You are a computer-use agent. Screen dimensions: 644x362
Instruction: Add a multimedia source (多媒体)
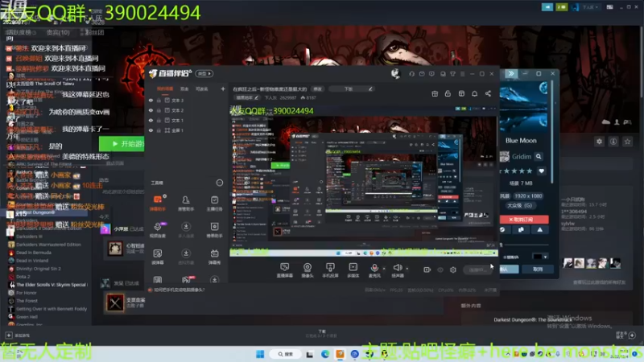click(x=353, y=270)
